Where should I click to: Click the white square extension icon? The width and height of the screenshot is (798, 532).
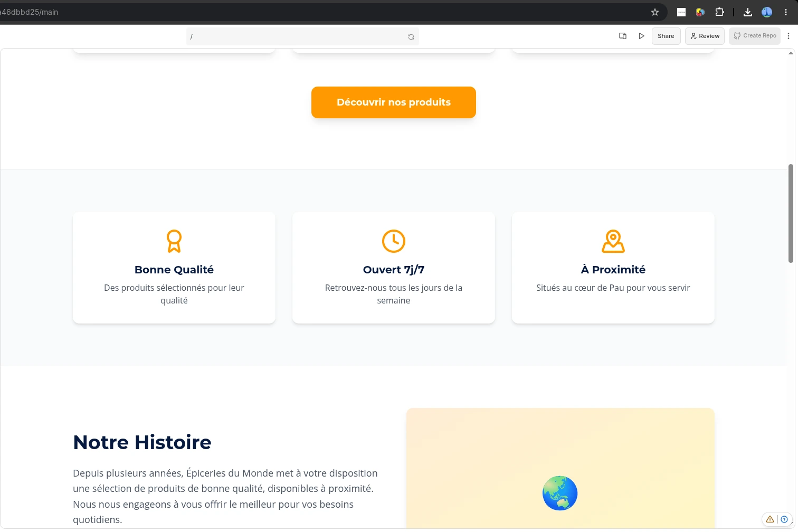click(681, 12)
